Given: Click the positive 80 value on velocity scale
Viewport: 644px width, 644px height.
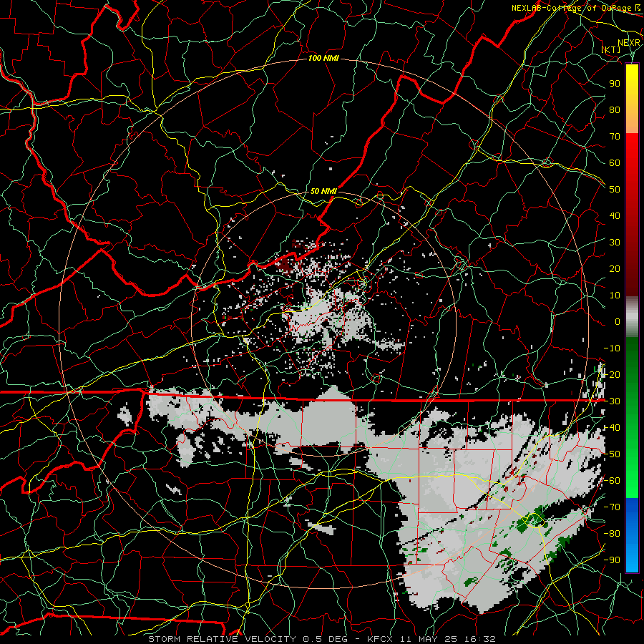Looking at the screenshot, I should 615,109.
